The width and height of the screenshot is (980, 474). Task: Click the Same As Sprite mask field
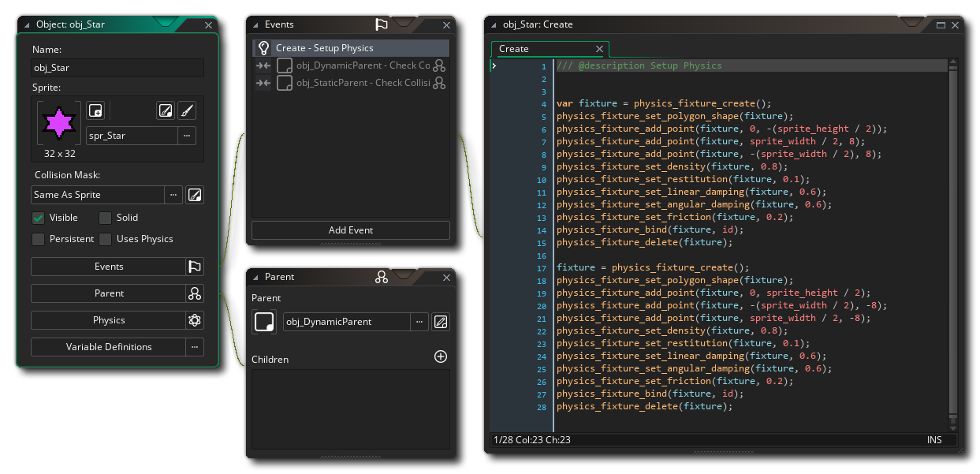97,195
